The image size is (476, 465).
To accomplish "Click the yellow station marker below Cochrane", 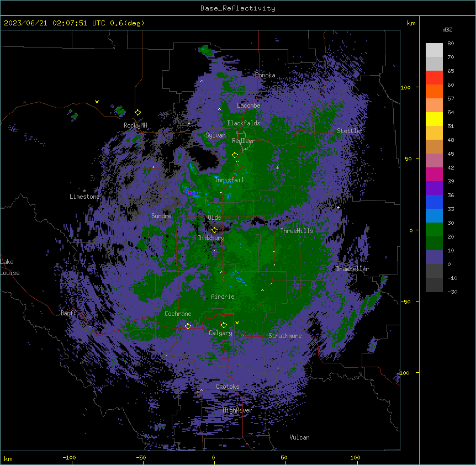I will click(188, 326).
